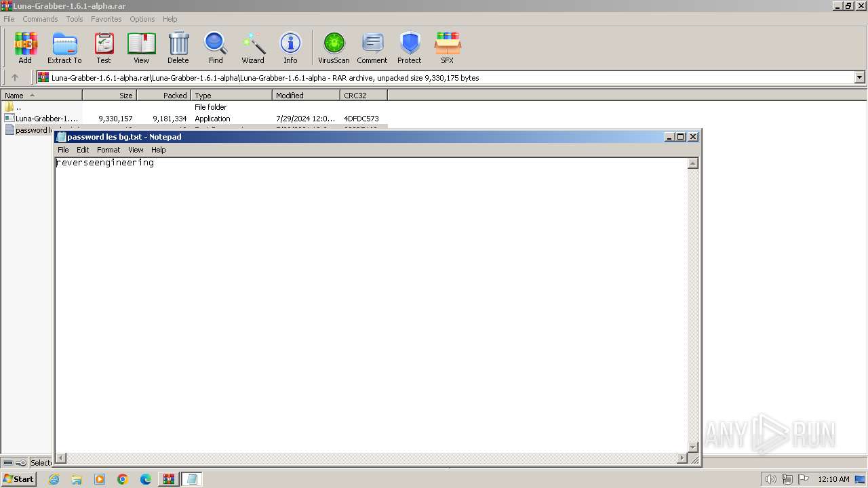
Task: Click the Protect shield icon
Action: (410, 48)
